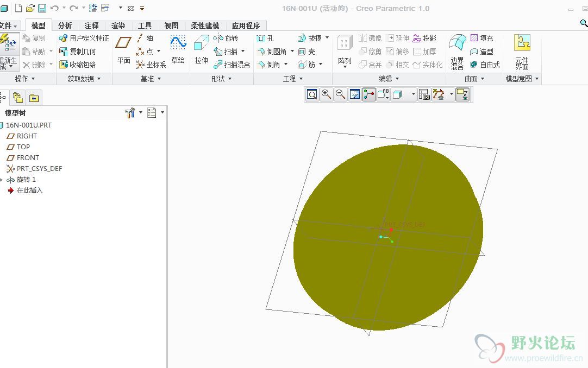This screenshot has width=588, height=368.
Task: Expand the 旋转 1 feature in model tree
Action: coord(2,180)
